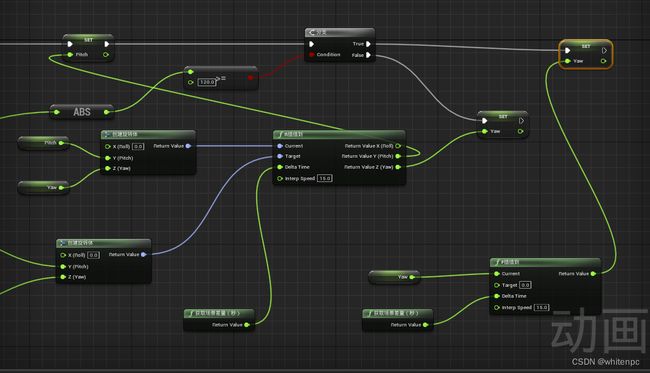
Task: Click the False exec output pin on Branch
Action: (368, 55)
